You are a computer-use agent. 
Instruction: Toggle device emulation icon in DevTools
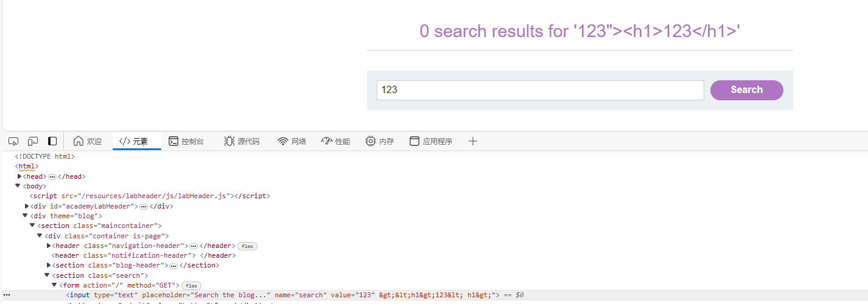click(x=33, y=141)
